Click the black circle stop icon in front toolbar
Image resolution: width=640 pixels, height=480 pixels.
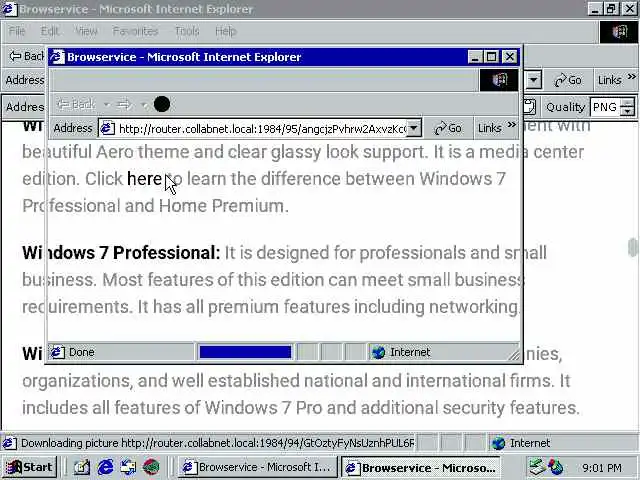click(162, 104)
